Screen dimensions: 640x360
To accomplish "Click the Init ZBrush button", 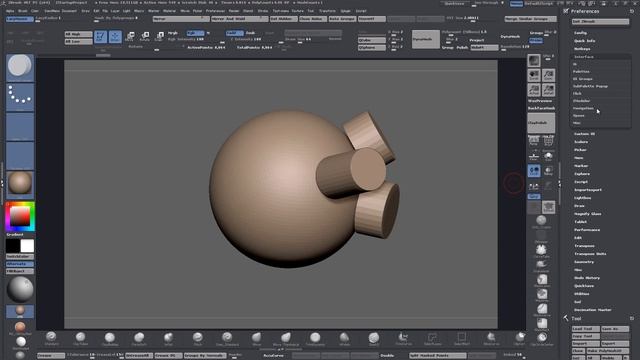I will pyautogui.click(x=600, y=21).
